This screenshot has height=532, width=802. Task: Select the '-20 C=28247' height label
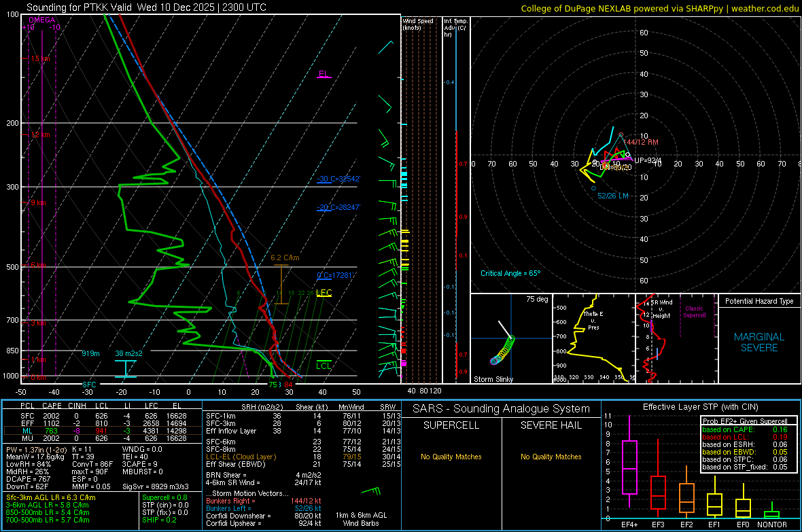(x=338, y=207)
